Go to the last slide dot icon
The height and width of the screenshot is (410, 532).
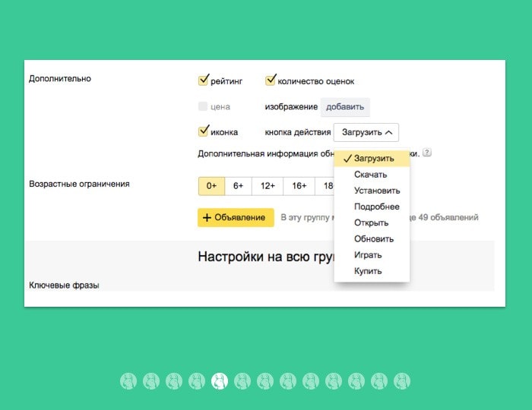click(402, 381)
